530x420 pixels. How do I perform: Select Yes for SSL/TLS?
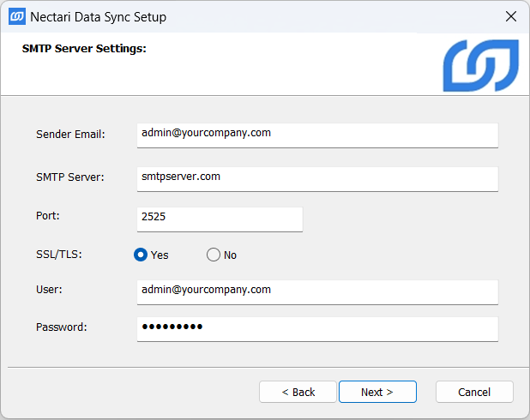[x=141, y=255]
